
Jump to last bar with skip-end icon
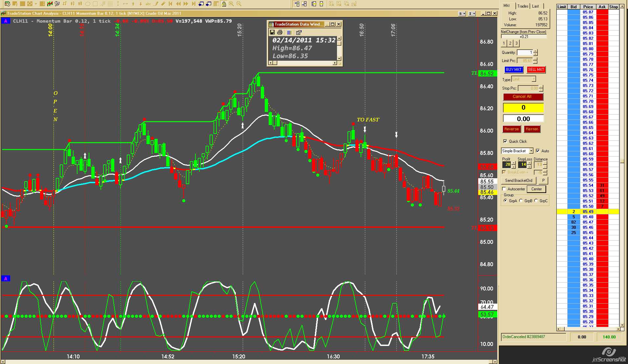[x=193, y=4]
